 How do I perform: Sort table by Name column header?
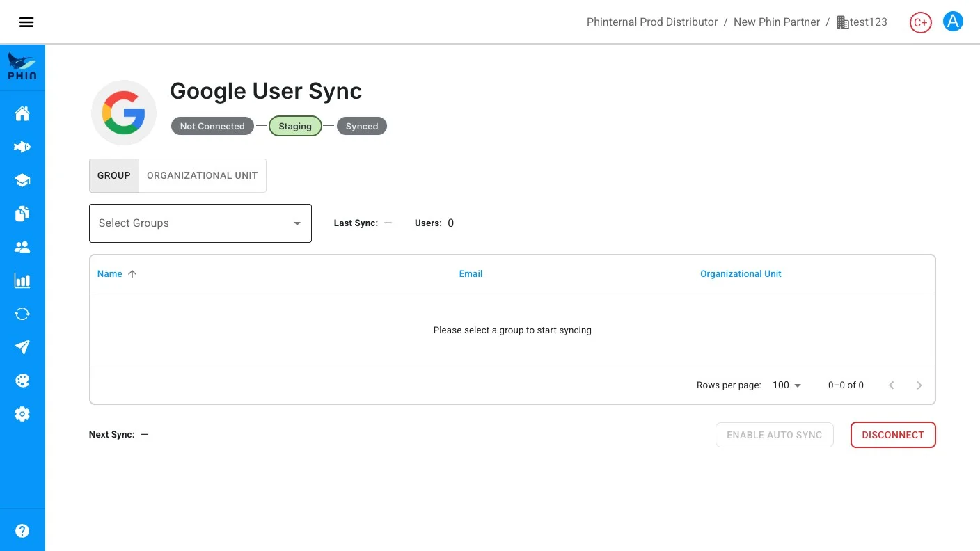click(x=110, y=274)
